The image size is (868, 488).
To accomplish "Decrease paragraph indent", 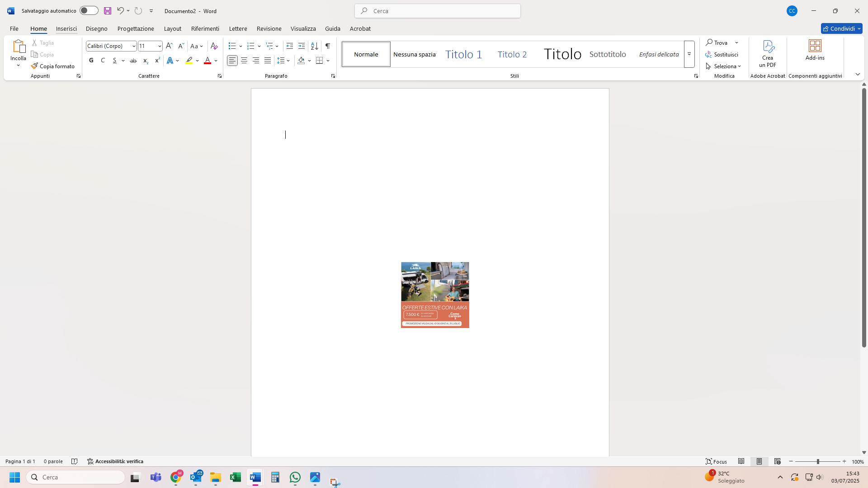I will point(290,46).
